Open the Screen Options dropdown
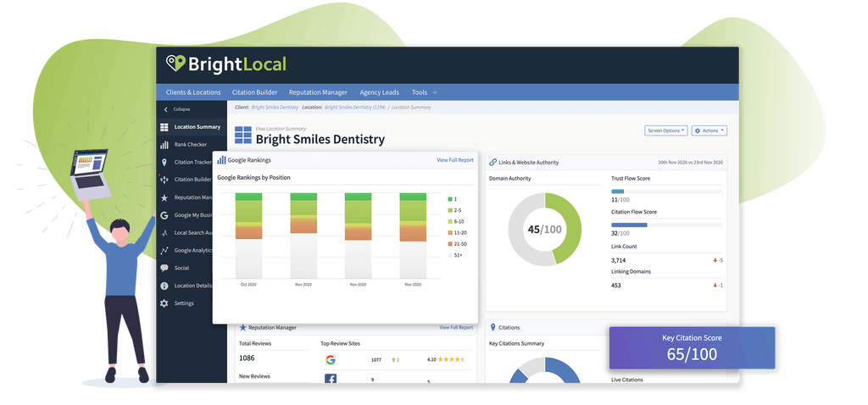The image size is (868, 405). point(666,130)
